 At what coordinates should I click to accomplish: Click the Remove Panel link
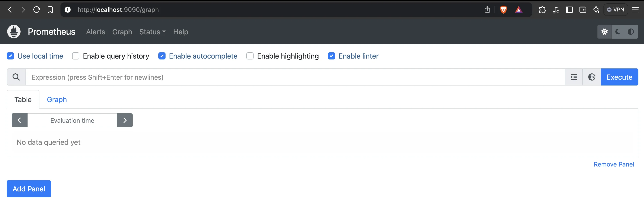tap(614, 164)
